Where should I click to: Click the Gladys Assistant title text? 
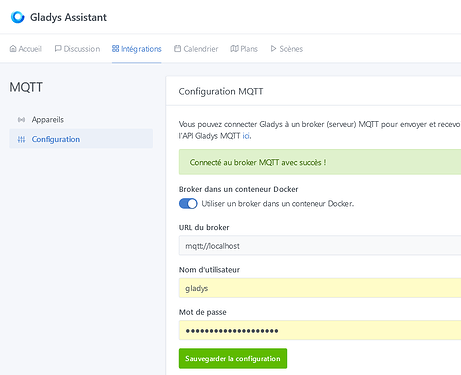pos(68,17)
